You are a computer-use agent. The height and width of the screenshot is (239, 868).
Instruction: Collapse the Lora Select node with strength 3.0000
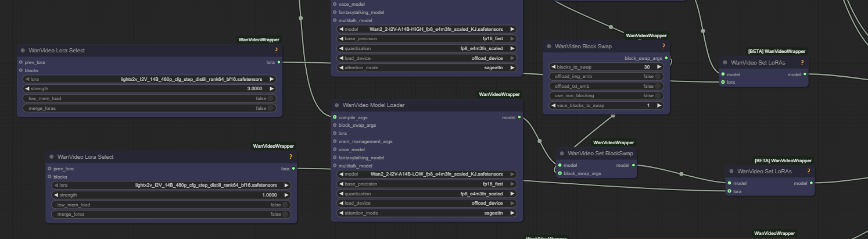23,51
